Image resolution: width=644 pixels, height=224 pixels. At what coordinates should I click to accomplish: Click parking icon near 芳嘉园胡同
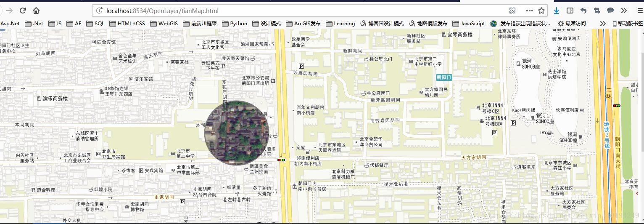[301, 66]
